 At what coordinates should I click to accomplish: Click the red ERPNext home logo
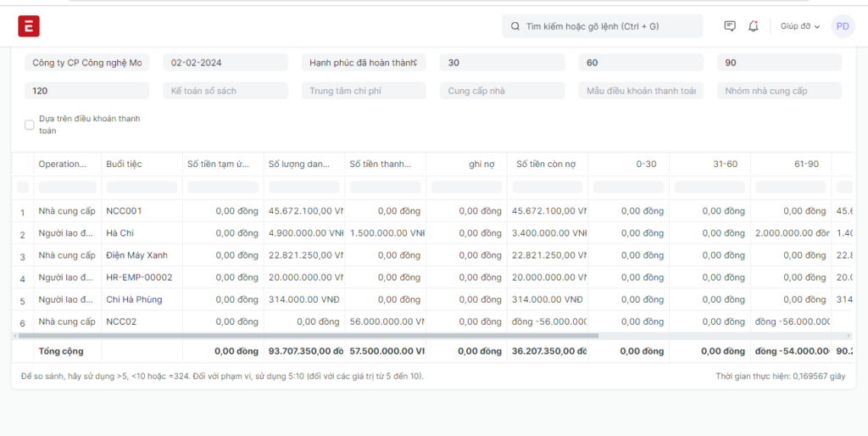pyautogui.click(x=29, y=26)
